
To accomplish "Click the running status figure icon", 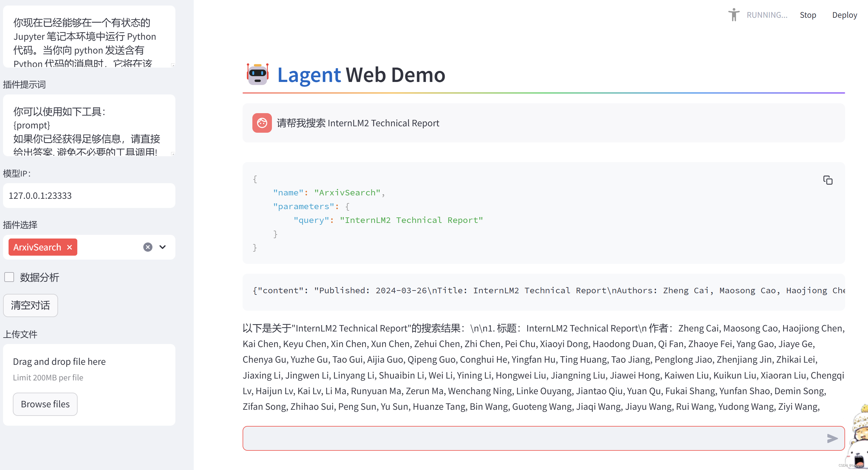I will 733,15.
